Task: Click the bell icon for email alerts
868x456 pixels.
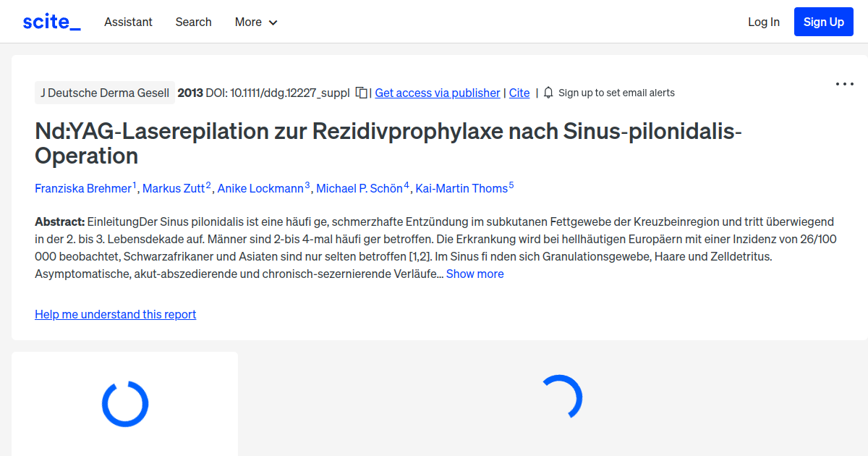Action: point(548,93)
